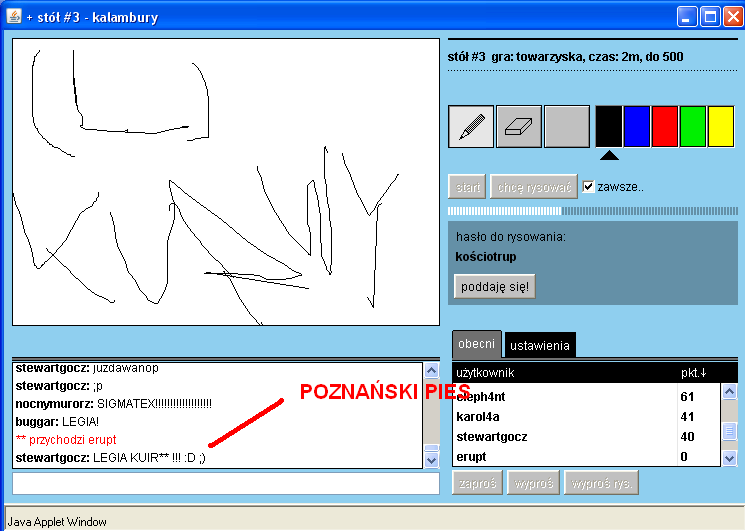Screen dimensions: 745x531
Task: User list scrollbar down arrow
Action: pyautogui.click(x=729, y=458)
